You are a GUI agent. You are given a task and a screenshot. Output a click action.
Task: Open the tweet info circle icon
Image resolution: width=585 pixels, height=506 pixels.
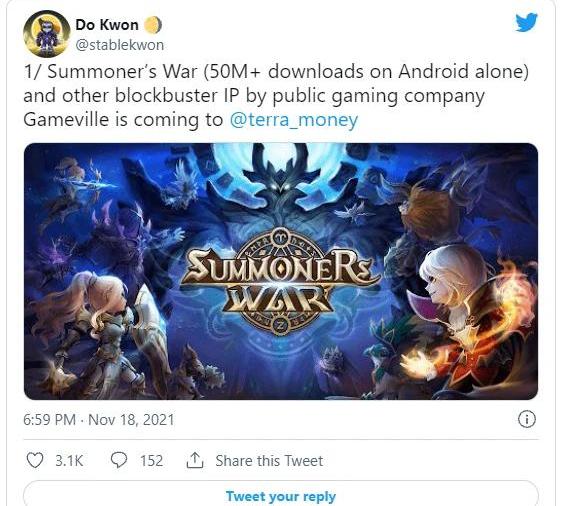(527, 419)
